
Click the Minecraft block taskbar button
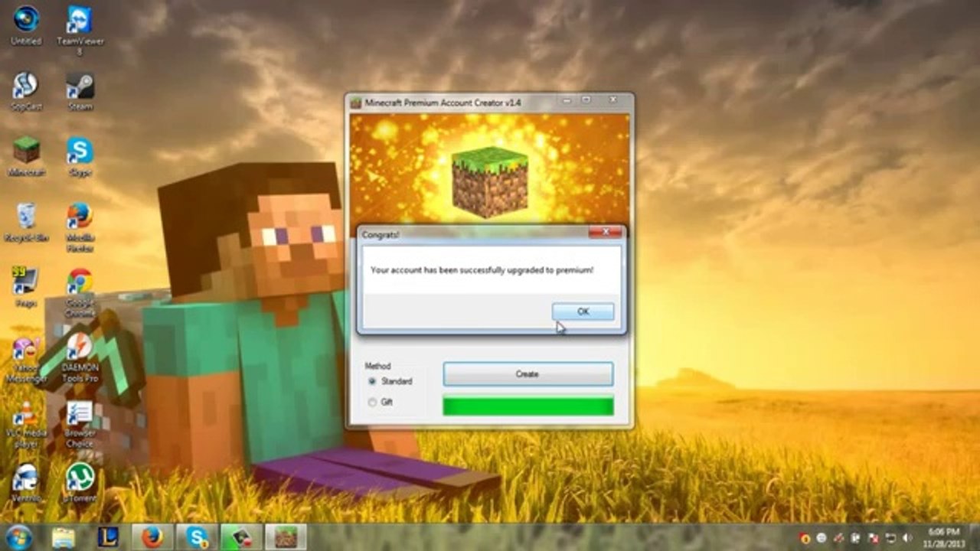pos(286,536)
